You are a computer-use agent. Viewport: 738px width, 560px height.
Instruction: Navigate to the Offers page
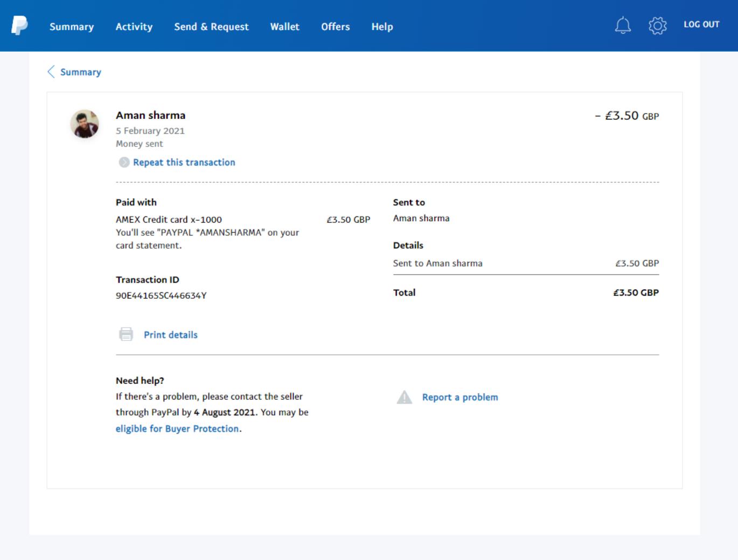[x=335, y=26]
